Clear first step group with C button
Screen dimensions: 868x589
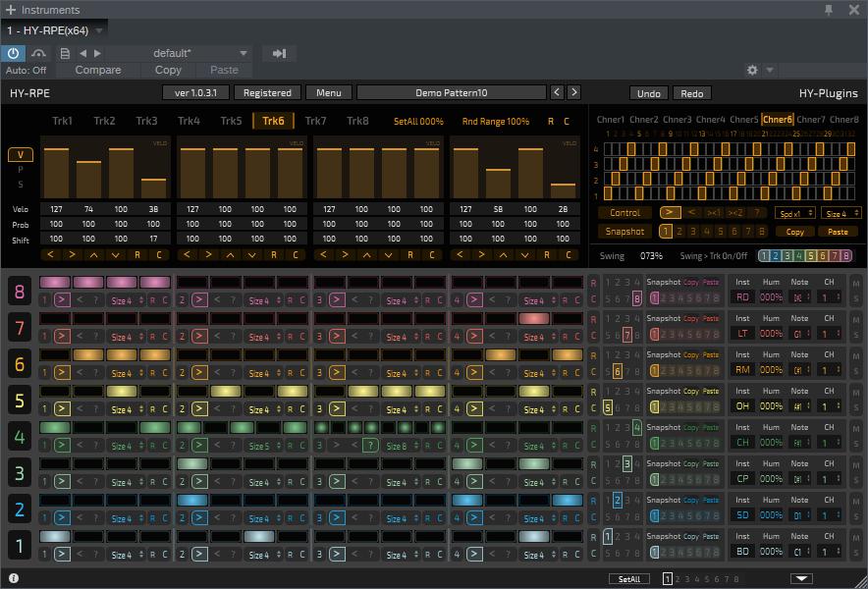tap(159, 254)
